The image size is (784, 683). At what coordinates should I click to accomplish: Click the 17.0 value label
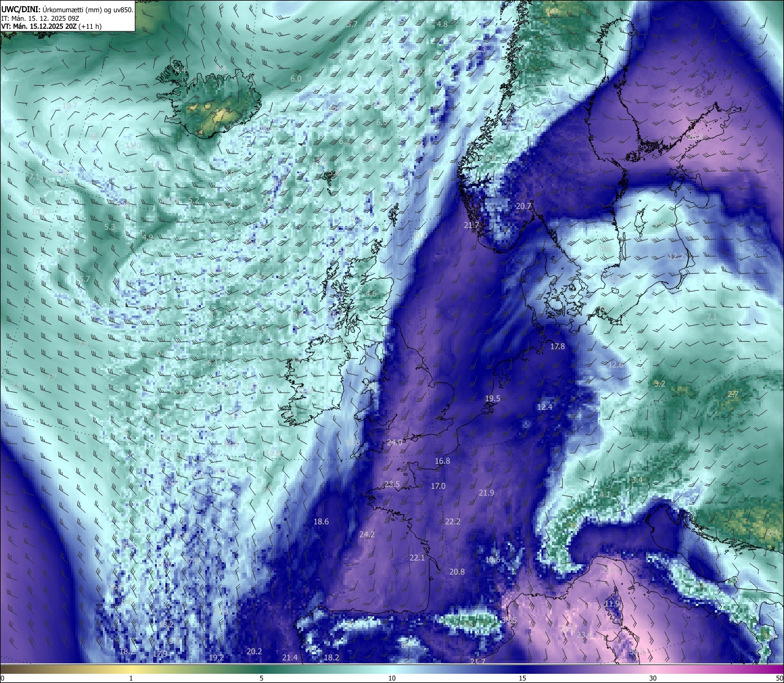(438, 486)
